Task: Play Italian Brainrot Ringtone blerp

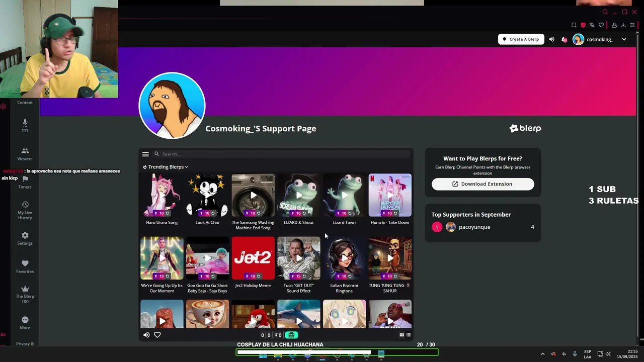Action: click(x=344, y=258)
